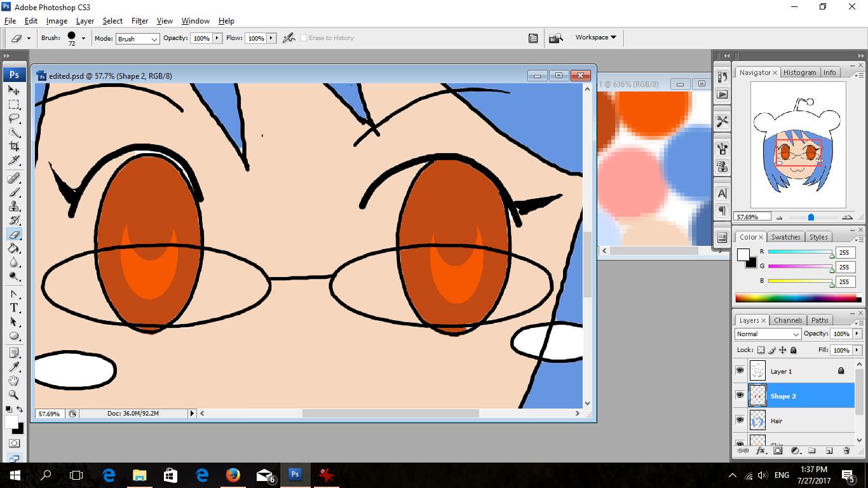Toggle lock image pixels
The height and width of the screenshot is (488, 868).
tap(772, 350)
